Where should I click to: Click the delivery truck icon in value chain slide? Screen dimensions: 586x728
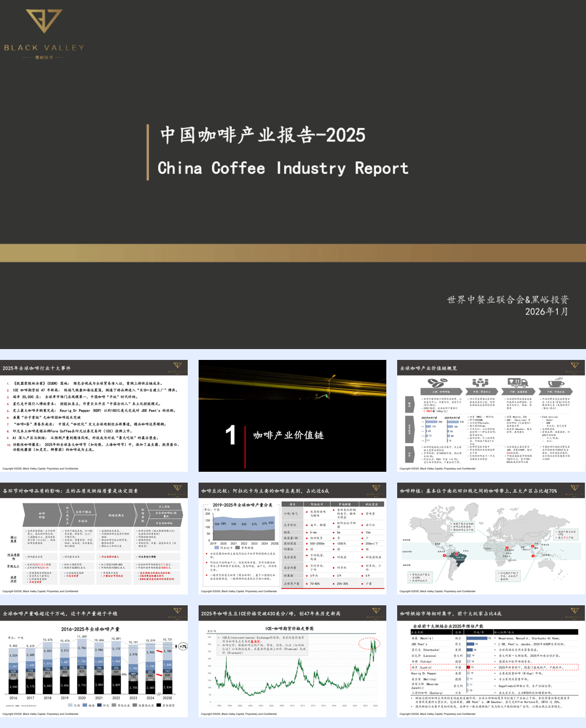point(518,383)
